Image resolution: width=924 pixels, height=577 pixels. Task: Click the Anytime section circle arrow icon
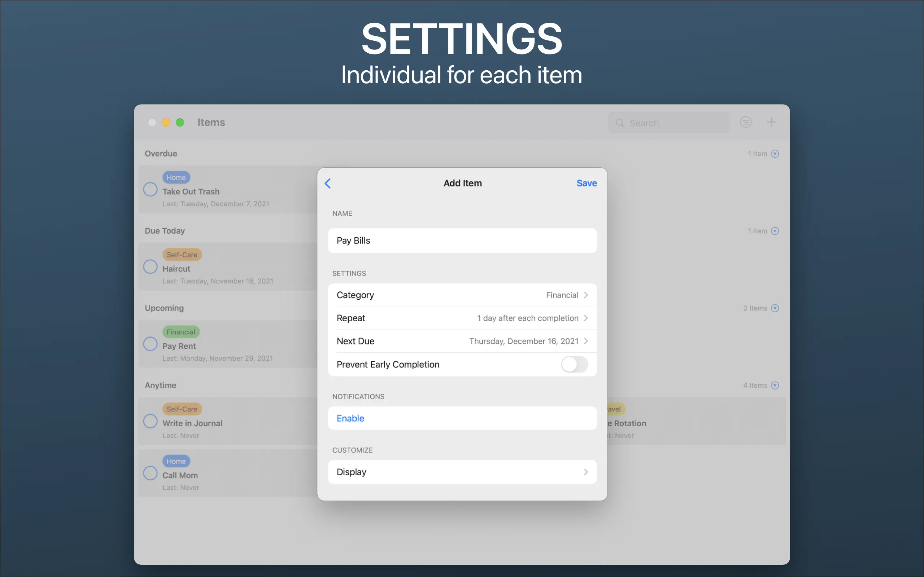point(775,386)
